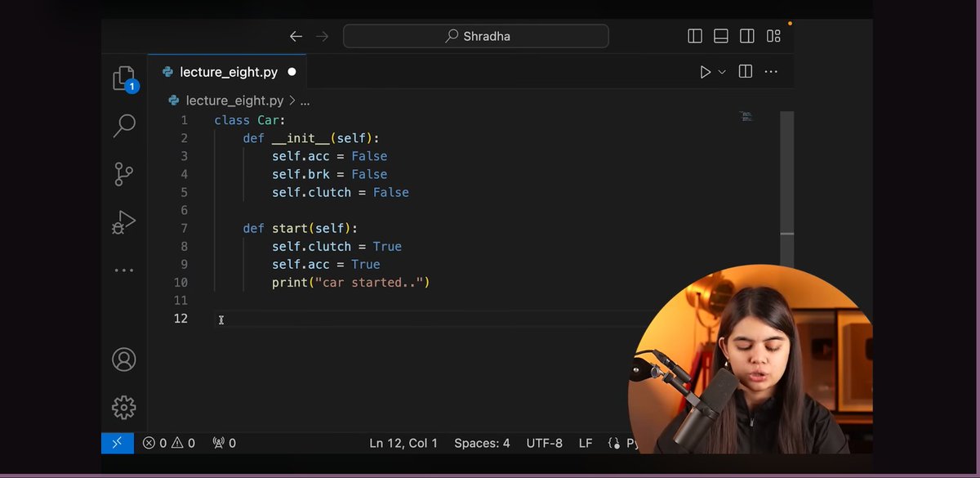Screen dimensions: 980x478
Task: Open the Search view icon
Action: [x=123, y=125]
